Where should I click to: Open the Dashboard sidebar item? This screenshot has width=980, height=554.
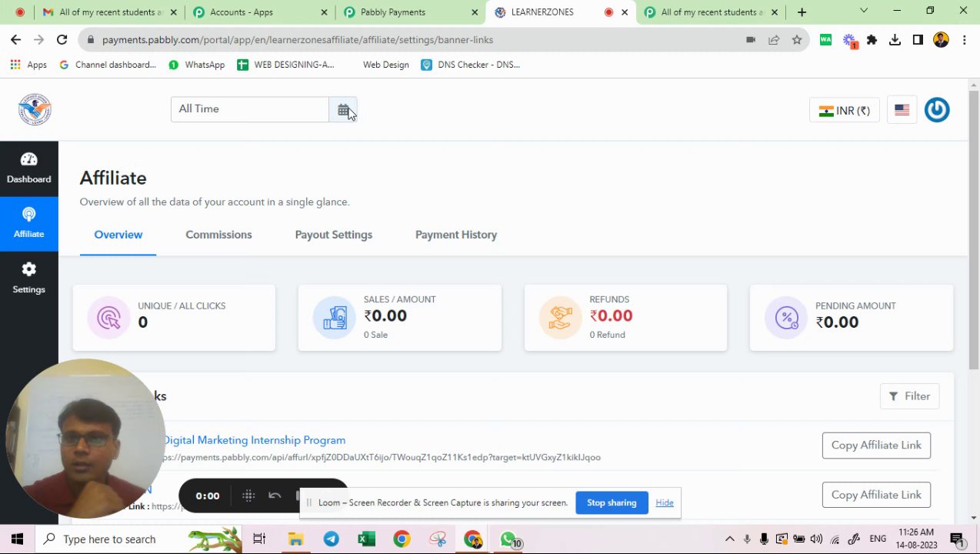point(28,169)
